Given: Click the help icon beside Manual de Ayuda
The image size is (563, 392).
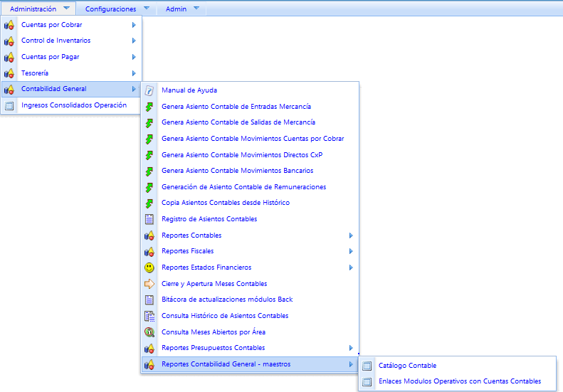Looking at the screenshot, I should click(x=149, y=90).
